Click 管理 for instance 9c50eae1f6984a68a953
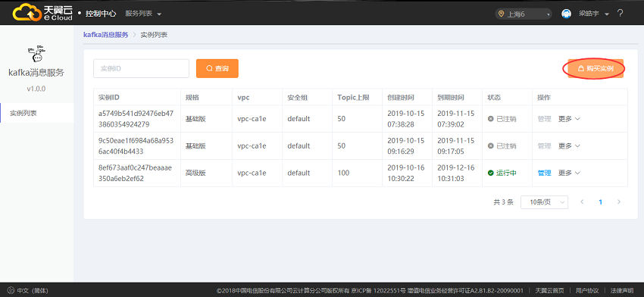The image size is (644, 297). pyautogui.click(x=544, y=145)
